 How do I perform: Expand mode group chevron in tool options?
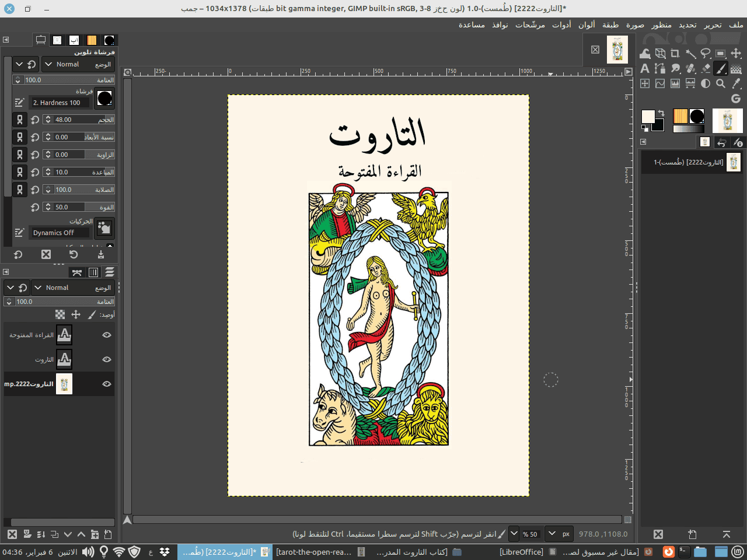(19, 64)
